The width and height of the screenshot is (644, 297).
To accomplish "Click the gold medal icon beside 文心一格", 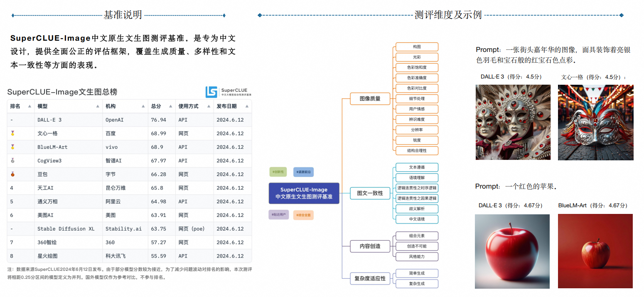I will [x=12, y=133].
